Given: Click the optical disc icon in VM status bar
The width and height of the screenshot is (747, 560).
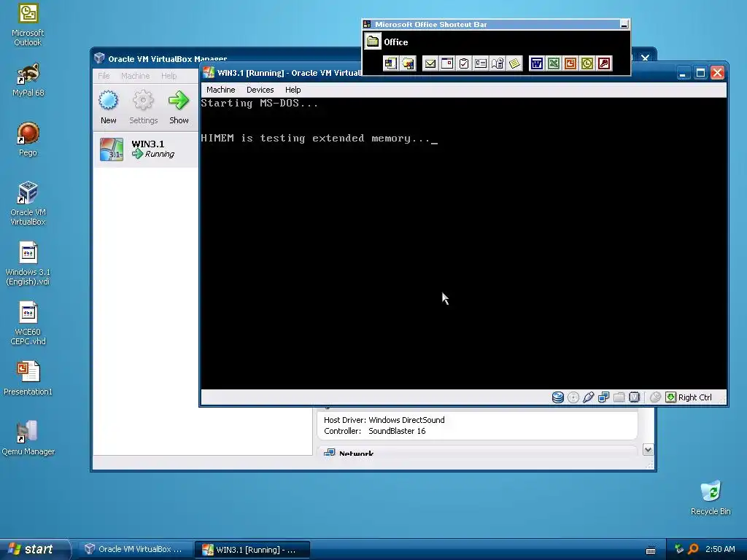Looking at the screenshot, I should click(573, 397).
